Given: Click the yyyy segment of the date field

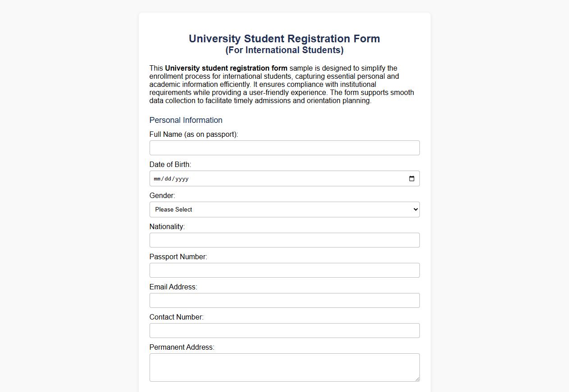Looking at the screenshot, I should pyautogui.click(x=182, y=178).
